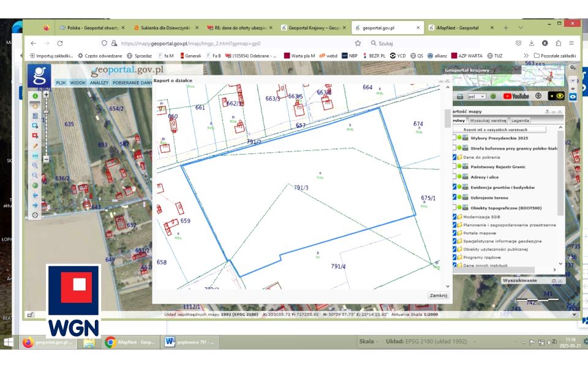Open the list-all-tabs chevron in Firefox
Viewport: 588px width, 368px height.
pyautogui.click(x=521, y=28)
